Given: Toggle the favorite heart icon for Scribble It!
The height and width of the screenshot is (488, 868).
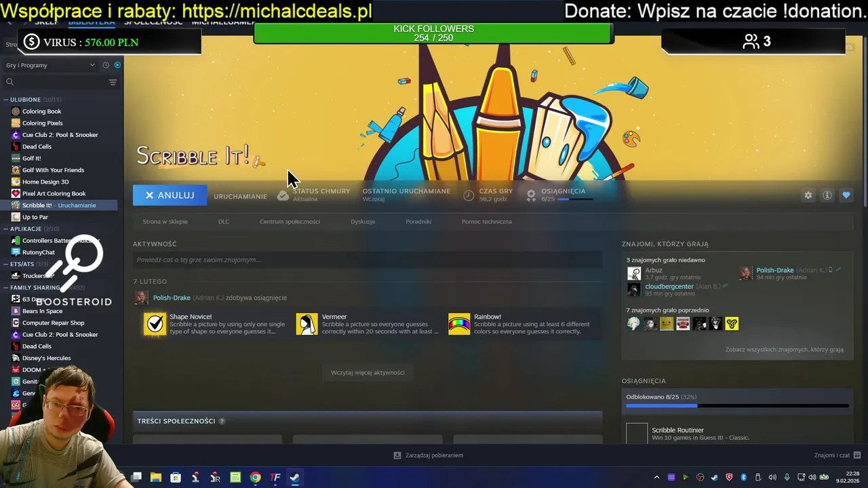Looking at the screenshot, I should [846, 195].
